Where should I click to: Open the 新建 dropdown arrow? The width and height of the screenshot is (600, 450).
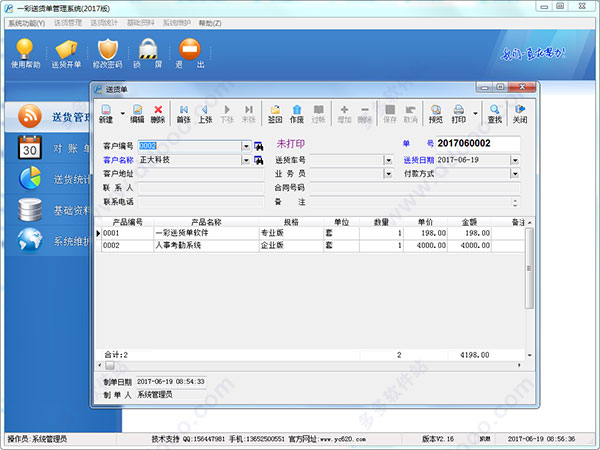(123, 114)
